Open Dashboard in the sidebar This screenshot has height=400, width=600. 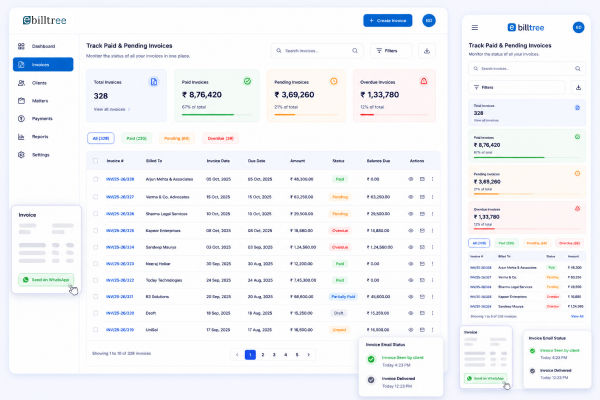[x=43, y=46]
